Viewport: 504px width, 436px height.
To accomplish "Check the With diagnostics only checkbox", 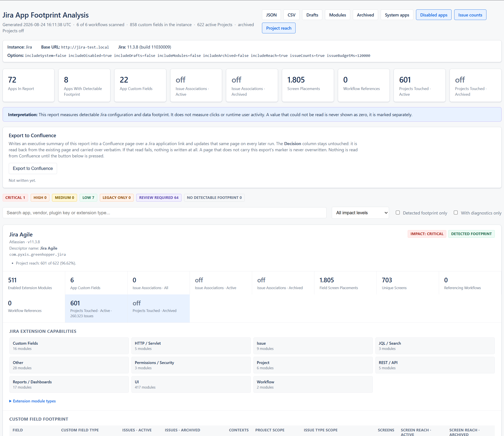I will click(456, 213).
